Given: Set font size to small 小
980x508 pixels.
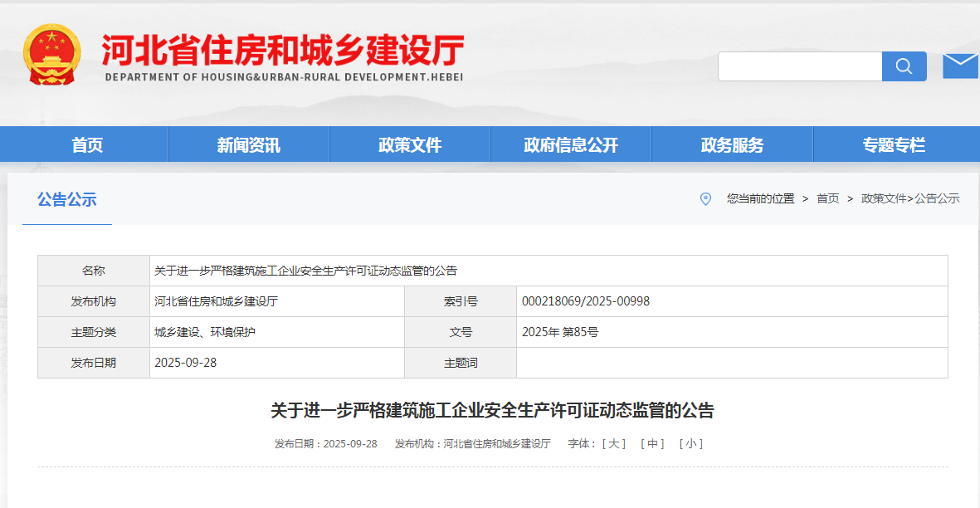Looking at the screenshot, I should point(691,444).
